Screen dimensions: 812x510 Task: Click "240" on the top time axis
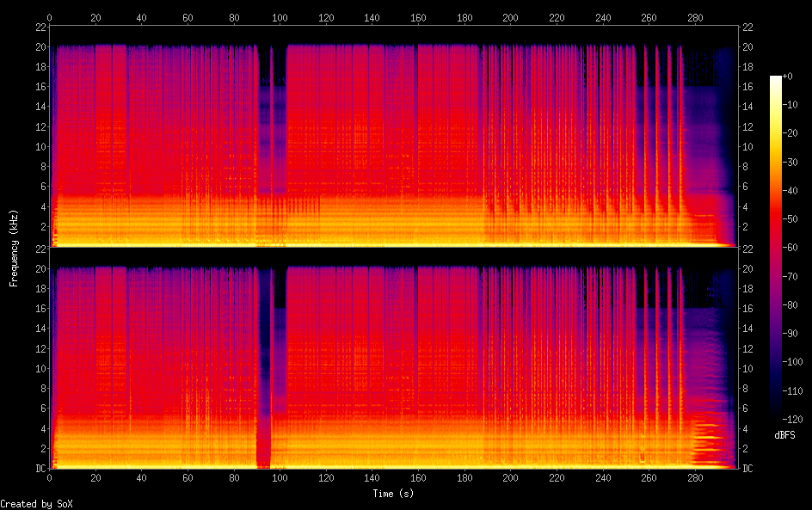603,17
